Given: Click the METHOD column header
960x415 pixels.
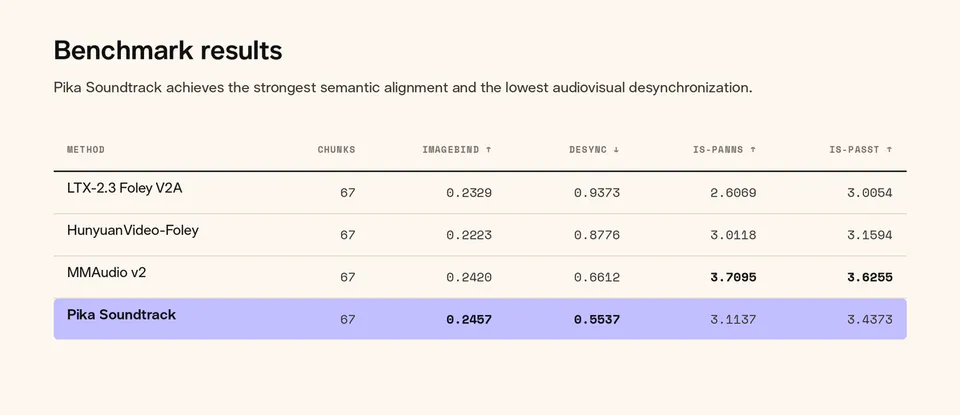Looking at the screenshot, I should [86, 149].
